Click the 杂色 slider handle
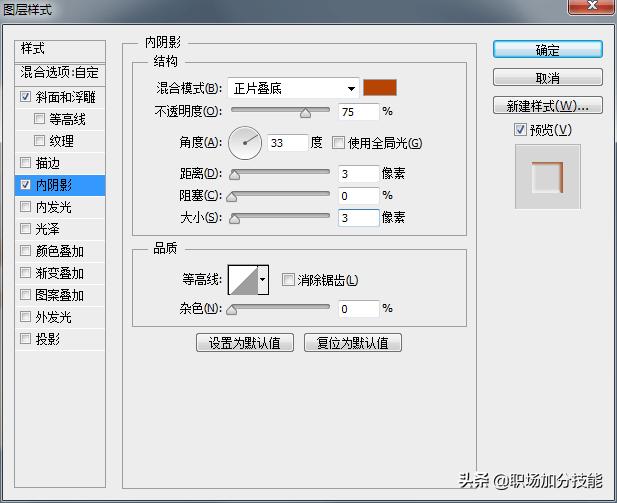The width and height of the screenshot is (617, 503). tap(232, 310)
